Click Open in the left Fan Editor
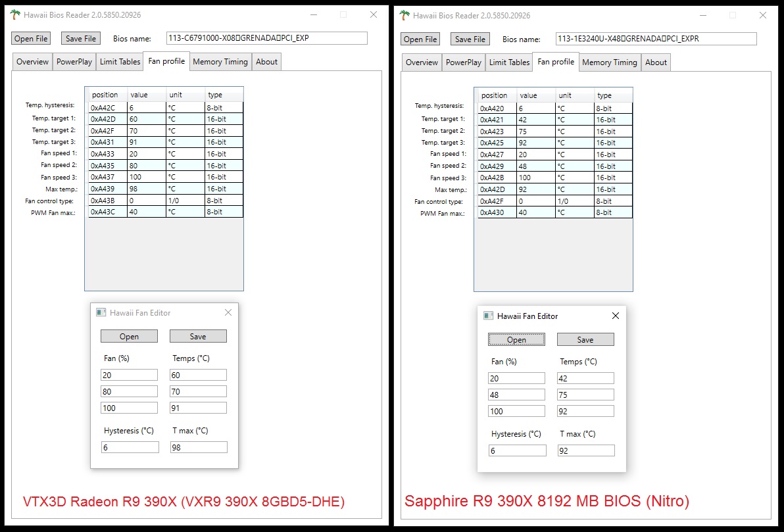The height and width of the screenshot is (532, 784). point(129,336)
